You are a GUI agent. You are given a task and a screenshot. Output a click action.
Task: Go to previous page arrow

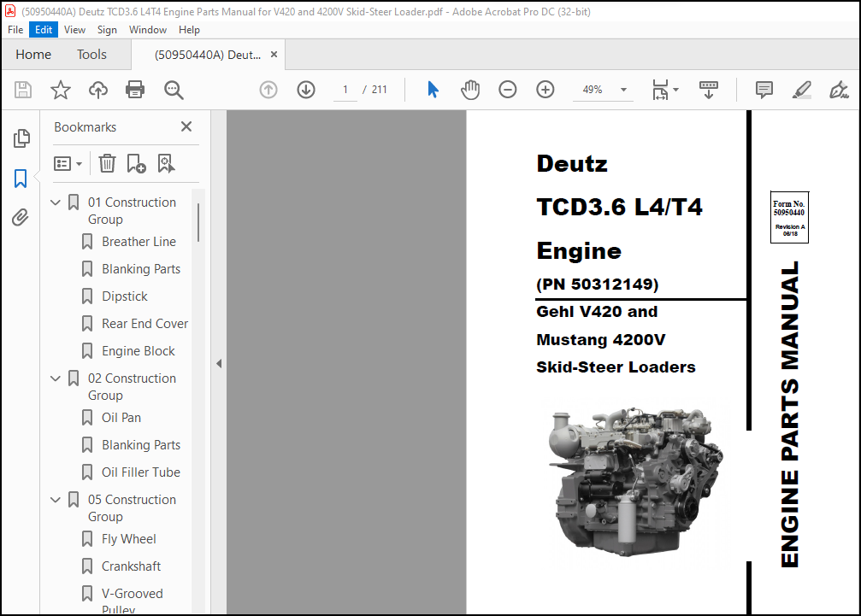click(x=268, y=90)
